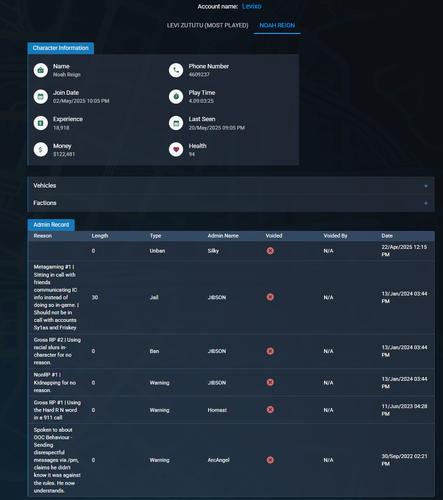Switch to Levi Zututu (Most Played) tab
The width and height of the screenshot is (443, 500).
(x=207, y=25)
